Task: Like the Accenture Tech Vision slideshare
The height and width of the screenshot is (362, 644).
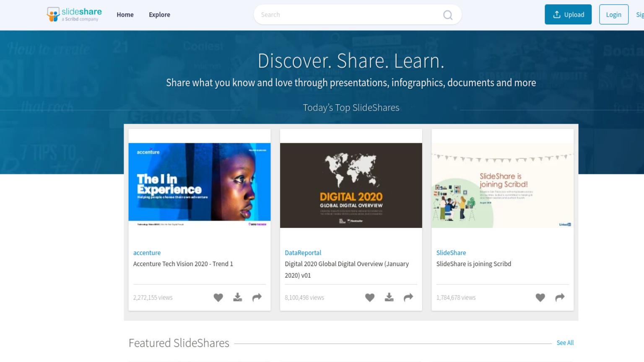Action: pyautogui.click(x=218, y=297)
